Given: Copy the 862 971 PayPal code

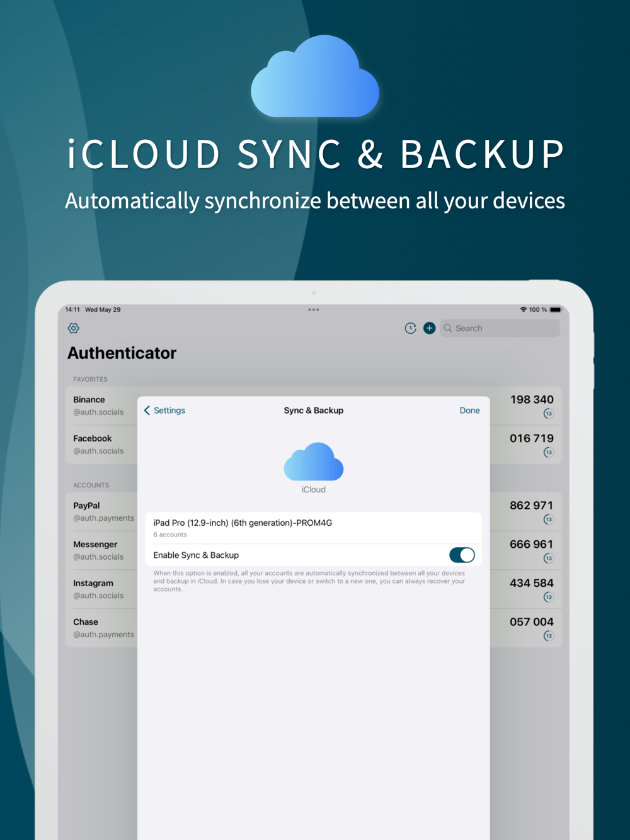Looking at the screenshot, I should (x=531, y=506).
